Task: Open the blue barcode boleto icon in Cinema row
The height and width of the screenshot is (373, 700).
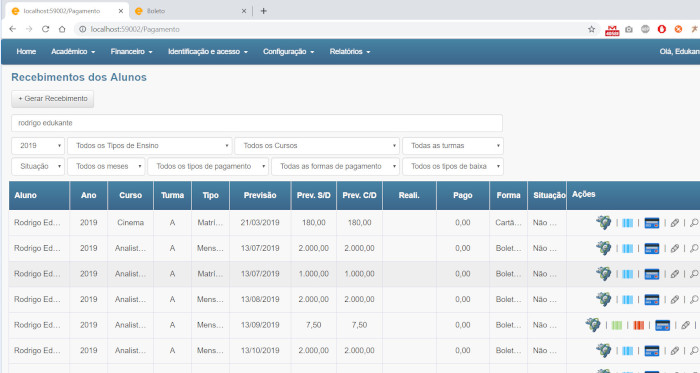Action: tap(627, 223)
